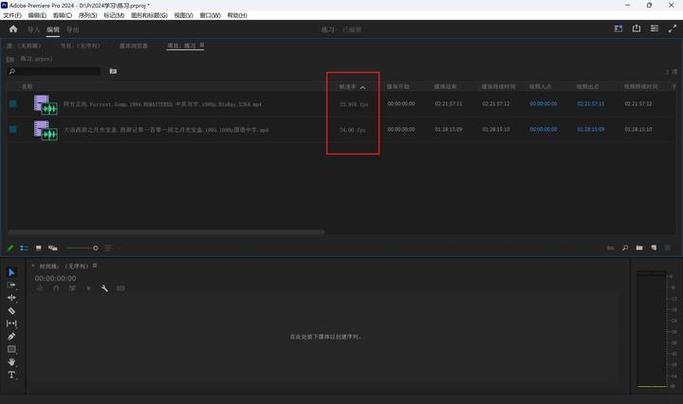Screen dimensions: 683x404
Task: Switch project panel to freeform view
Action: (x=53, y=248)
